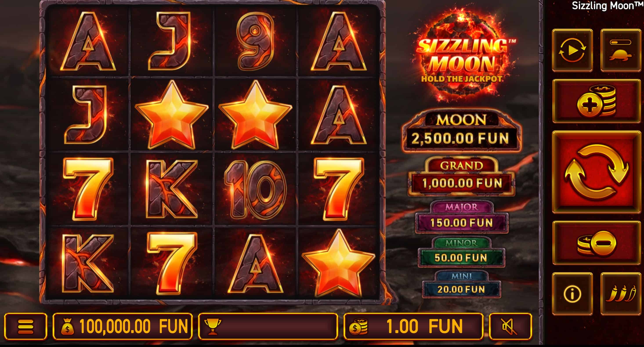Increase bet with the plus coins button

click(x=597, y=101)
